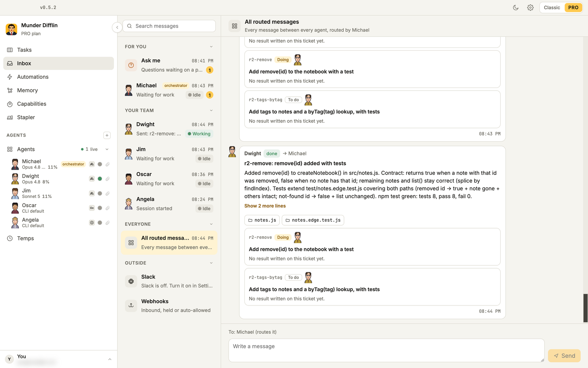The height and width of the screenshot is (368, 588).
Task: Collapse the OUTSIDE section
Action: tap(211, 263)
